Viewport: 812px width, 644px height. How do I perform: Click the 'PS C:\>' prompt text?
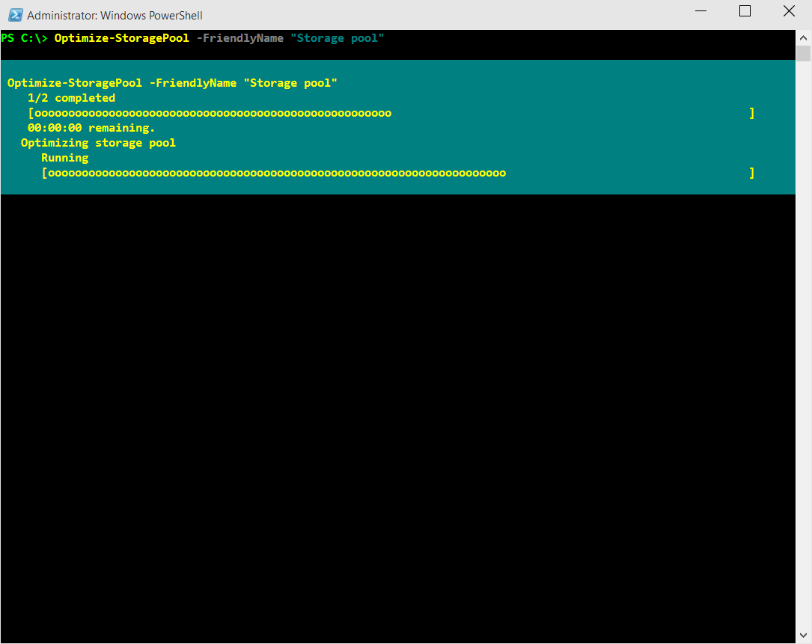tap(24, 38)
